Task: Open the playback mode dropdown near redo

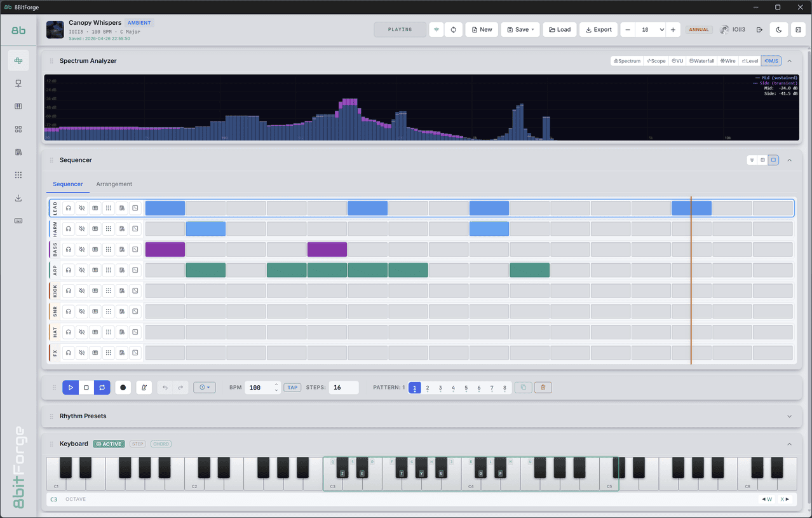Action: click(205, 387)
